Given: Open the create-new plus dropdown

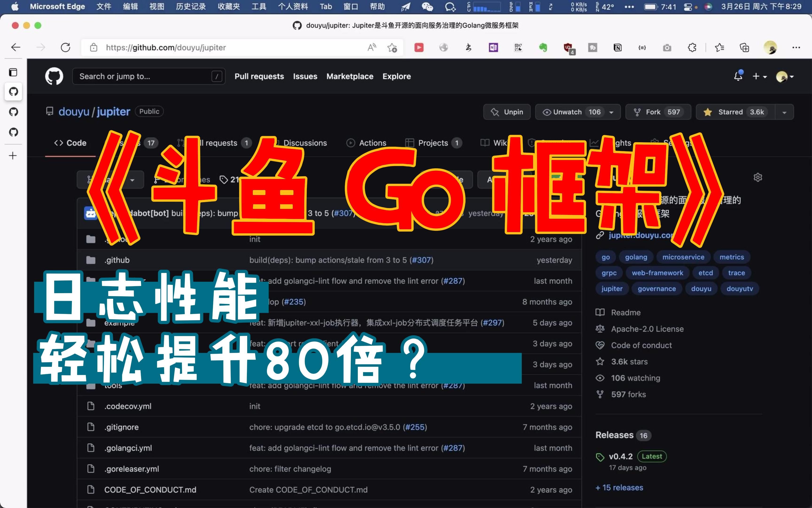Looking at the screenshot, I should pyautogui.click(x=760, y=76).
